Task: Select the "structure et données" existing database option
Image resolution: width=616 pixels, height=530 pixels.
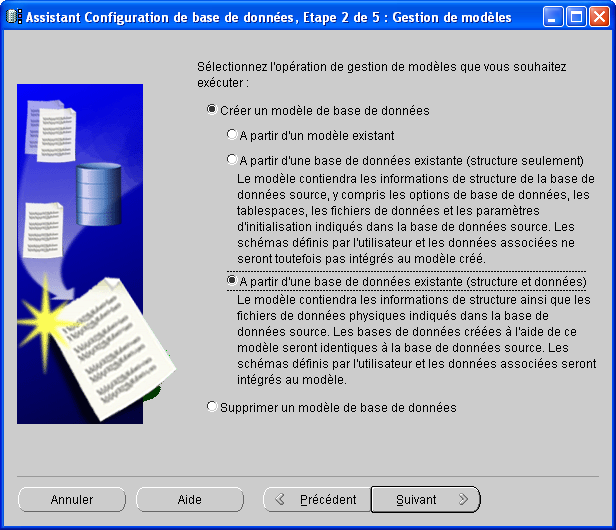Action: point(232,283)
